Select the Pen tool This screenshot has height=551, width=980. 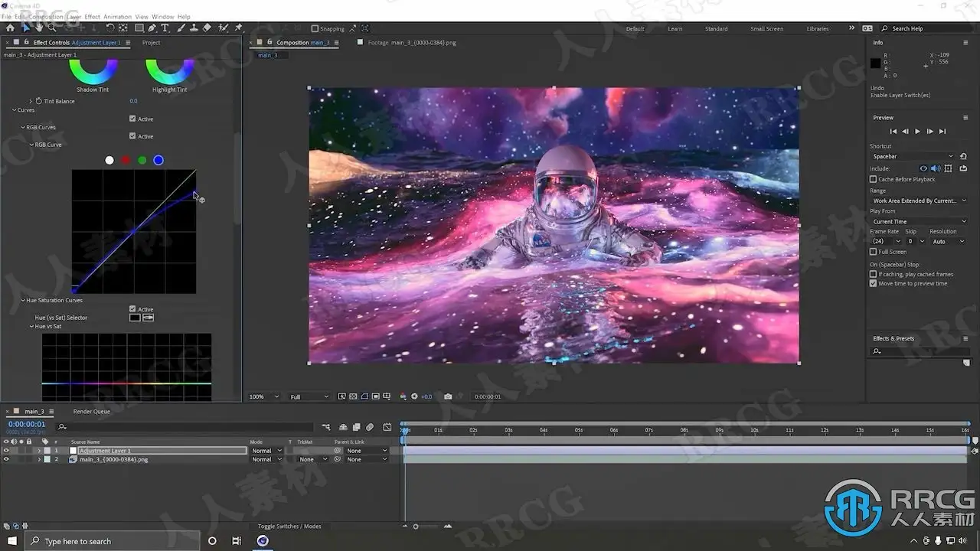(x=152, y=28)
